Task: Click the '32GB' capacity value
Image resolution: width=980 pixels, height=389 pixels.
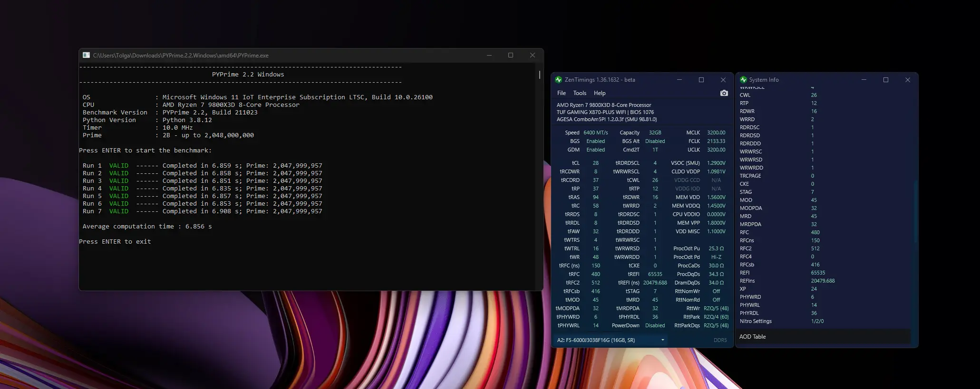Action: tap(655, 133)
